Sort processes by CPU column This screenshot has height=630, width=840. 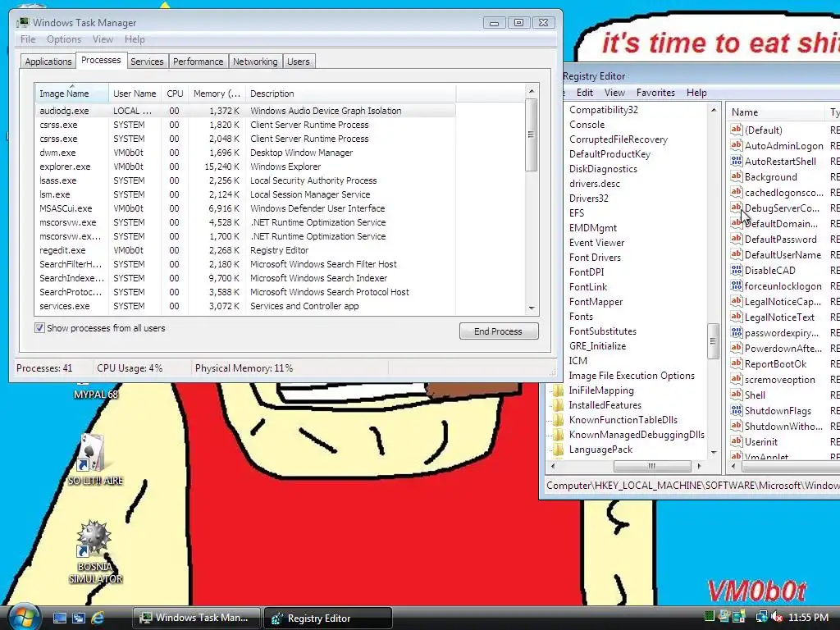(x=175, y=94)
